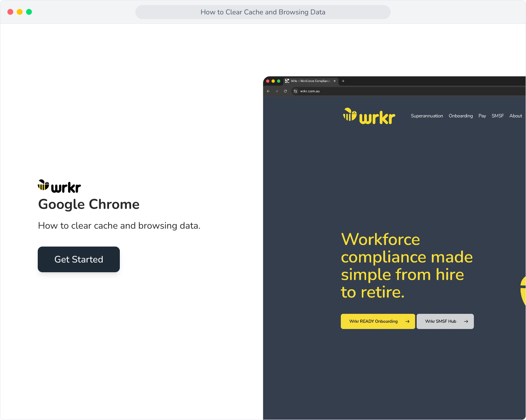526x420 pixels.
Task: Open the About nav item
Action: [515, 116]
